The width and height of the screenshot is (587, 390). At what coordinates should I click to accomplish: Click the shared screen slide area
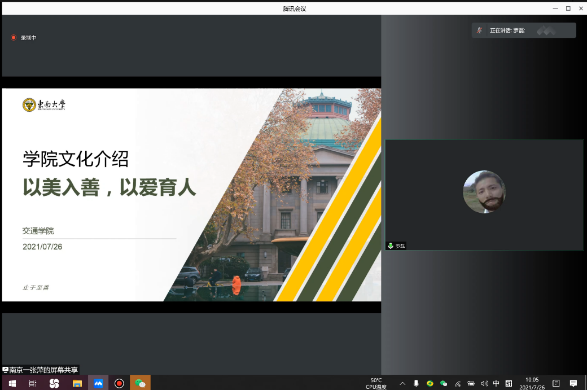click(191, 195)
